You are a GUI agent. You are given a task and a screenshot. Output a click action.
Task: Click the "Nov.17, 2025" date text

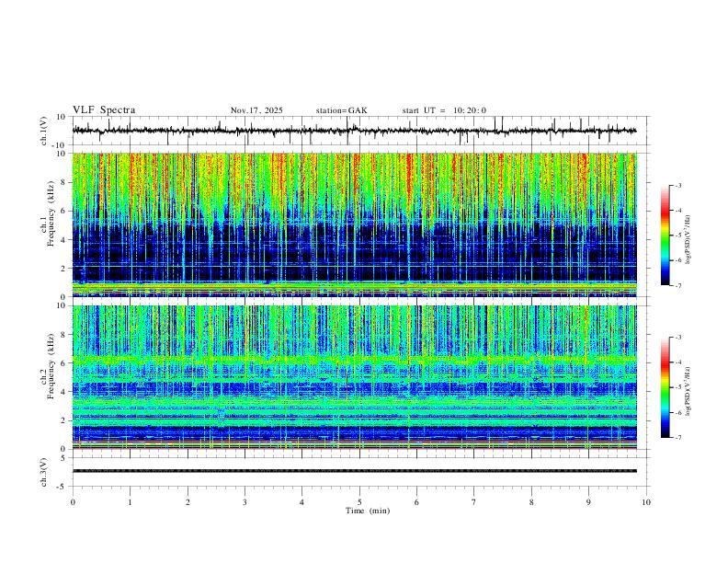click(256, 110)
